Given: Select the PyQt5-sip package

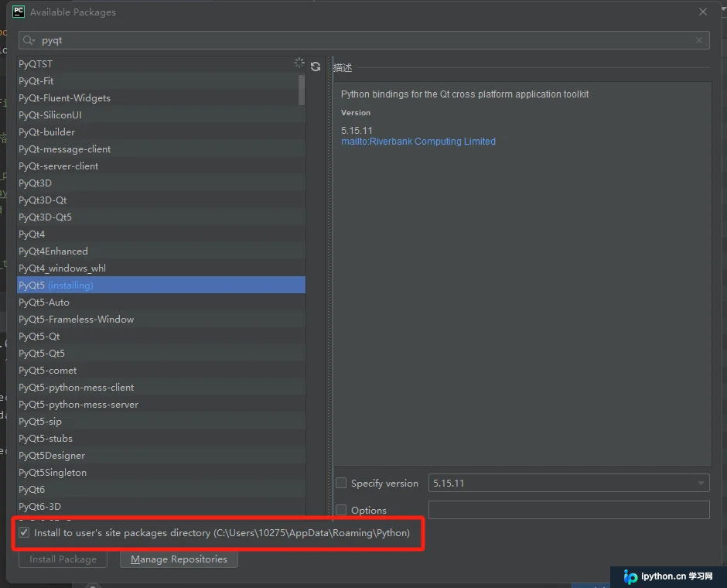Looking at the screenshot, I should click(161, 422).
